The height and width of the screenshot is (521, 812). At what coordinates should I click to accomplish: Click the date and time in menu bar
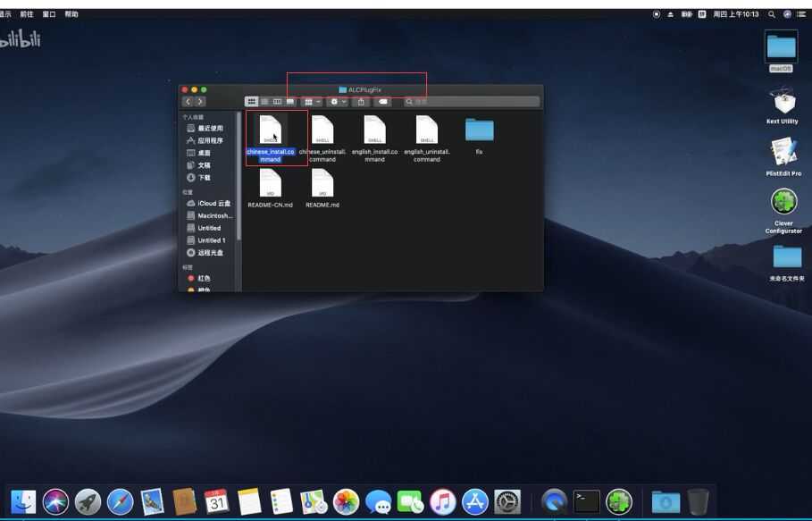click(x=735, y=14)
